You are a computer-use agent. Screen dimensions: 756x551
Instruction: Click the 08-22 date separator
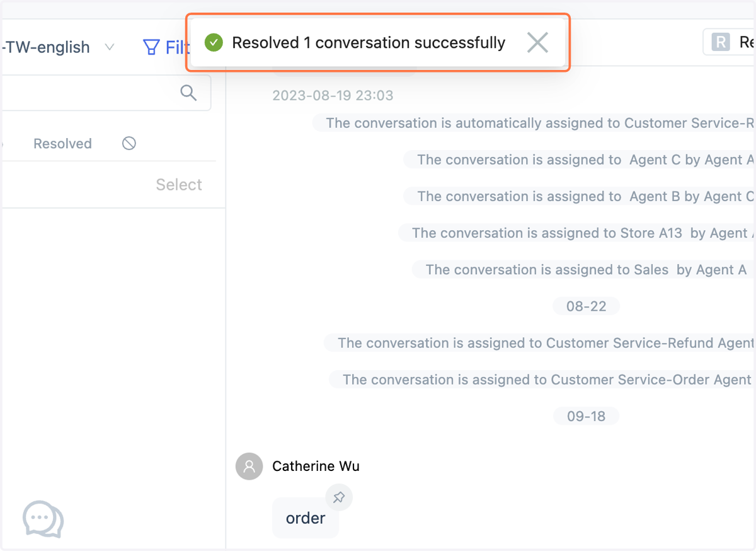(x=586, y=306)
